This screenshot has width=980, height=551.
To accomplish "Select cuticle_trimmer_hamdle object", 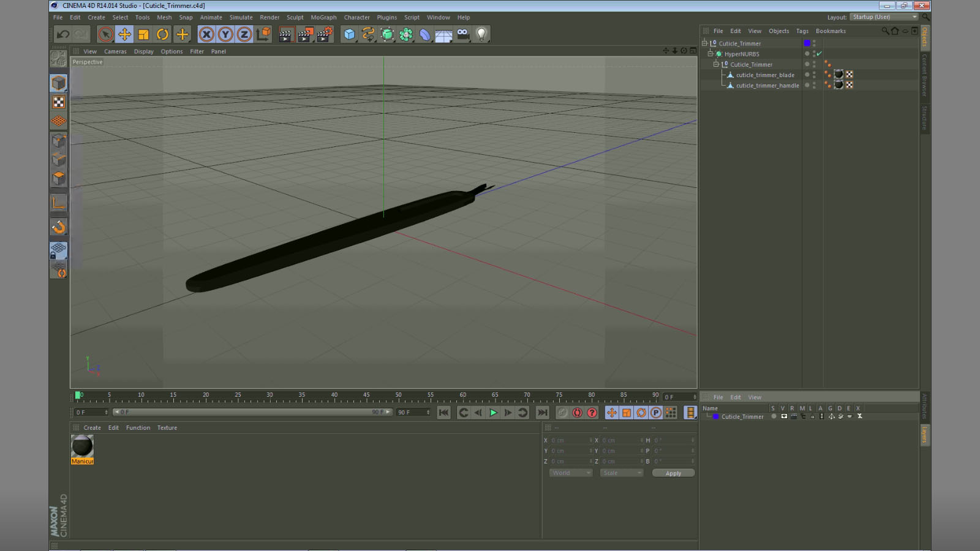I will tap(767, 86).
